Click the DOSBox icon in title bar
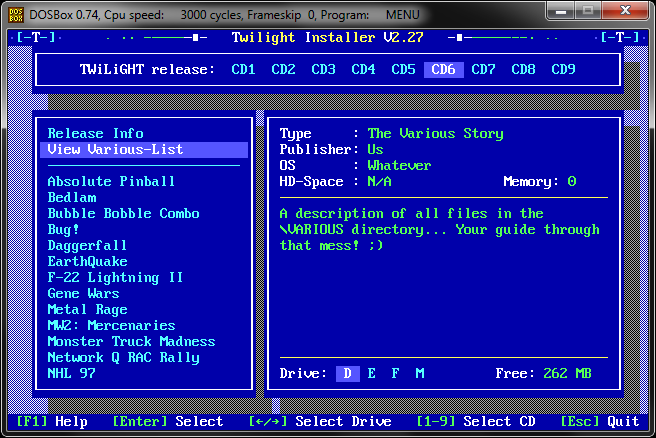 16,15
